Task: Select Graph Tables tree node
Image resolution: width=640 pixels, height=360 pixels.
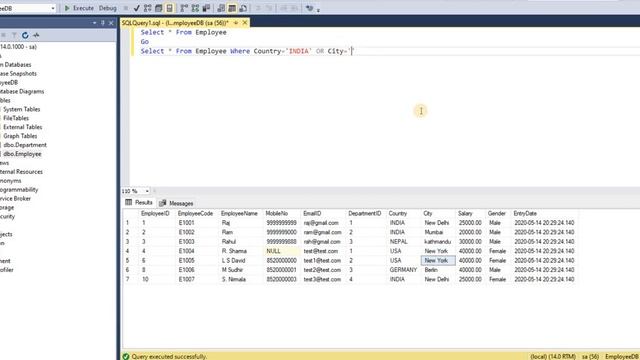Action: pos(20,136)
